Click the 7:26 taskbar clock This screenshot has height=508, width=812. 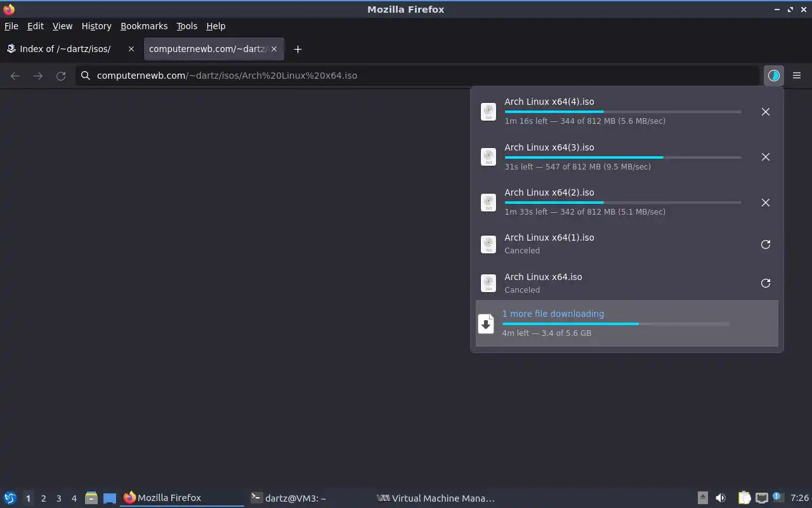tap(800, 498)
